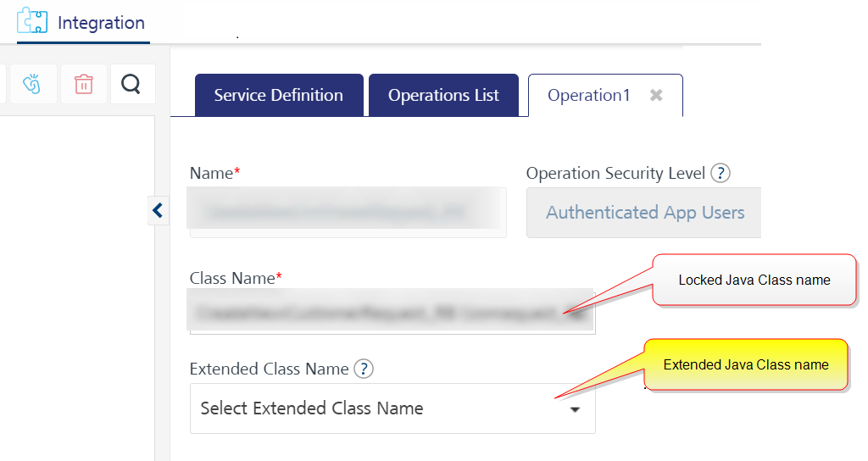This screenshot has height=461, width=868.
Task: Collapse the left panel with chevron
Action: [158, 210]
